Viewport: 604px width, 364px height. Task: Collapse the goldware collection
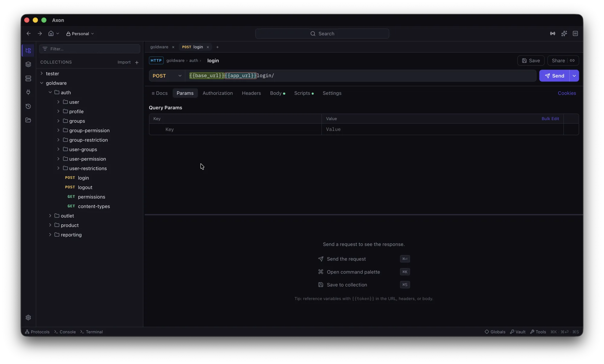(x=42, y=83)
